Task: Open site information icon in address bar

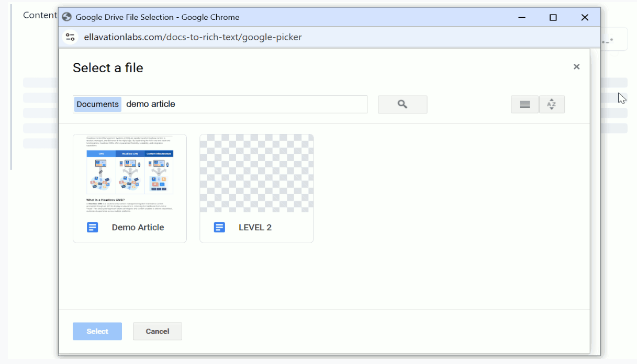Action: pyautogui.click(x=70, y=37)
